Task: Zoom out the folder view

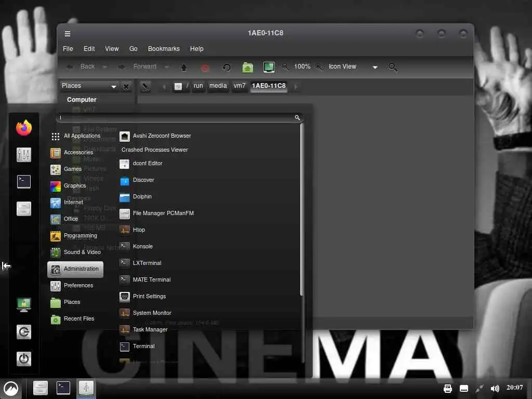Action: 286,67
